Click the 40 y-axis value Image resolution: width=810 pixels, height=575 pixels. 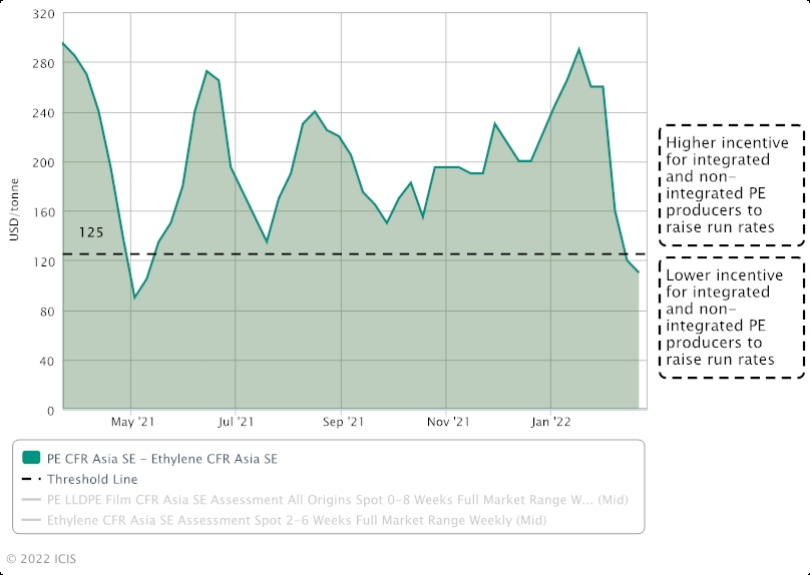pos(47,362)
